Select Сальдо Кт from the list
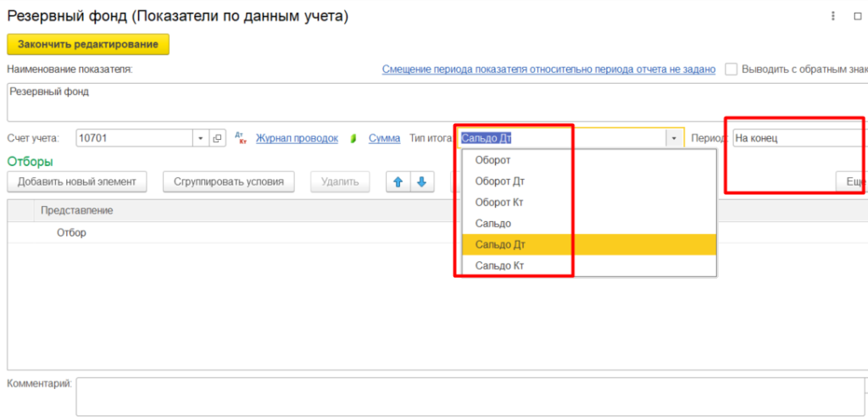The image size is (868, 417). point(499,266)
